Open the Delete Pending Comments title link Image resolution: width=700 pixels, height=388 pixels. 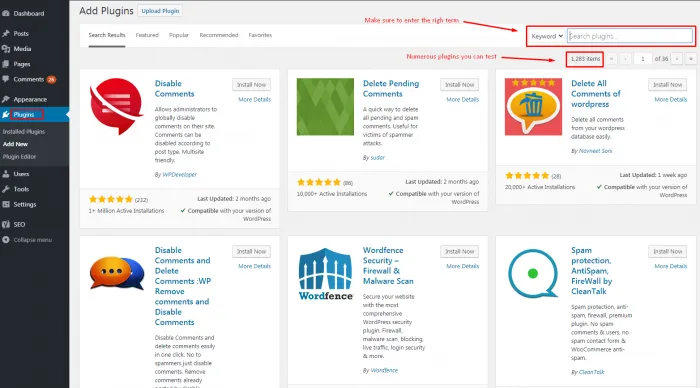click(x=391, y=88)
